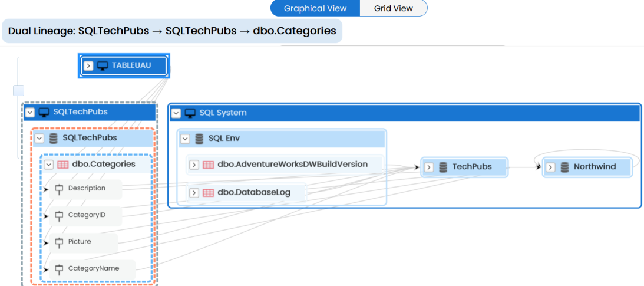The width and height of the screenshot is (644, 286).
Task: Click the TABLEUAU monitor system icon
Action: point(103,65)
